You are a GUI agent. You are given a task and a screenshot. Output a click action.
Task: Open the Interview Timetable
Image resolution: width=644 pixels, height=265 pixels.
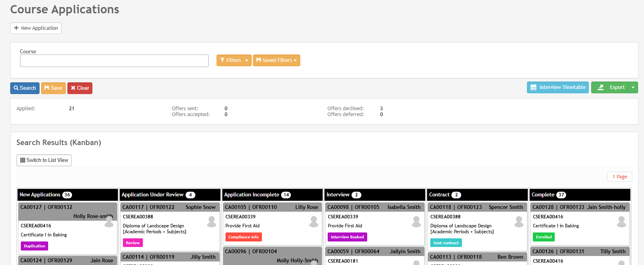[x=558, y=87]
